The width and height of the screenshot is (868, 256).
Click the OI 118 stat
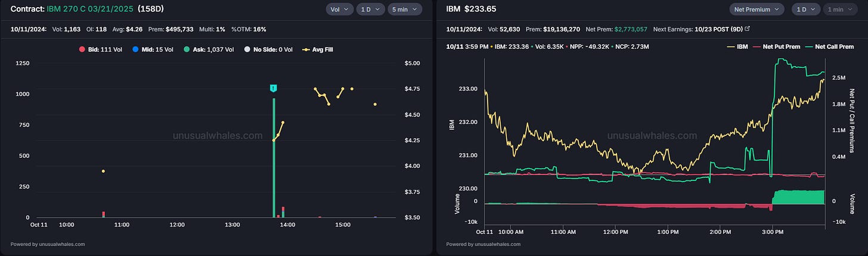[x=95, y=29]
